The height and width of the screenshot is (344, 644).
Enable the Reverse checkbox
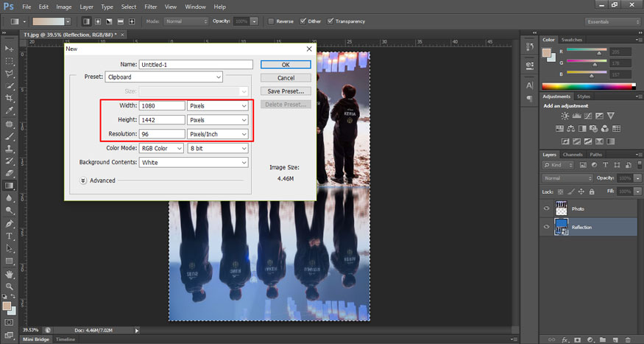click(272, 21)
